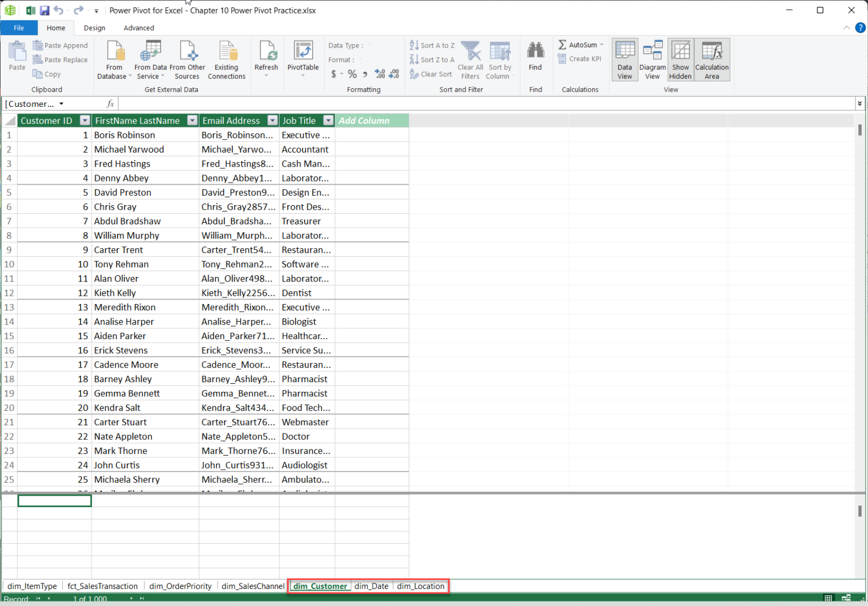The height and width of the screenshot is (606, 868).
Task: Click the Sort A to Z button
Action: (432, 45)
